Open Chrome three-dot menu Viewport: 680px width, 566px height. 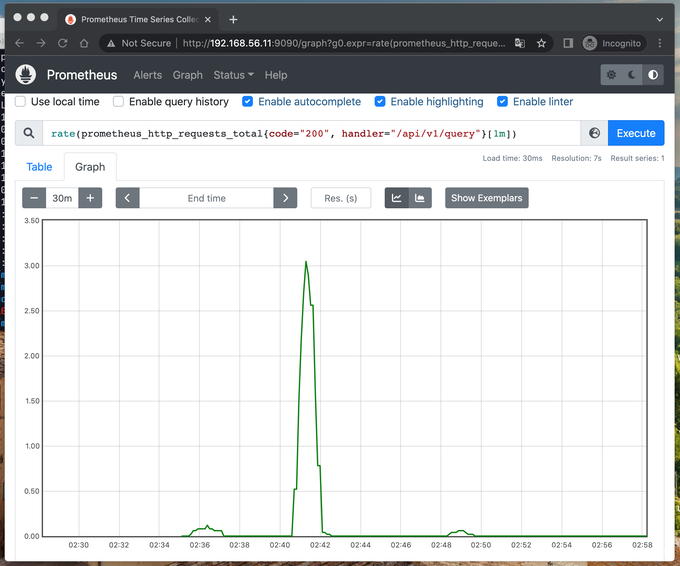(x=660, y=43)
